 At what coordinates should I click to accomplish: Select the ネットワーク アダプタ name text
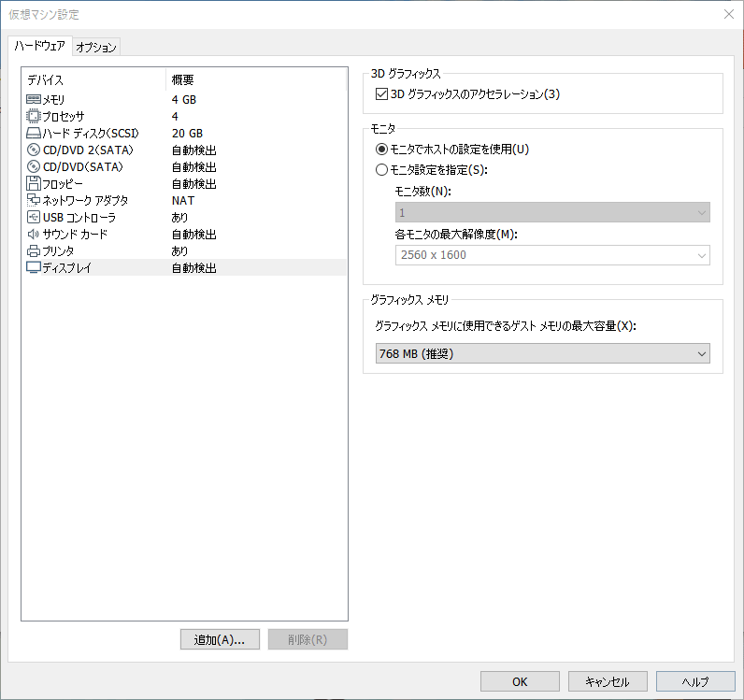pos(85,201)
